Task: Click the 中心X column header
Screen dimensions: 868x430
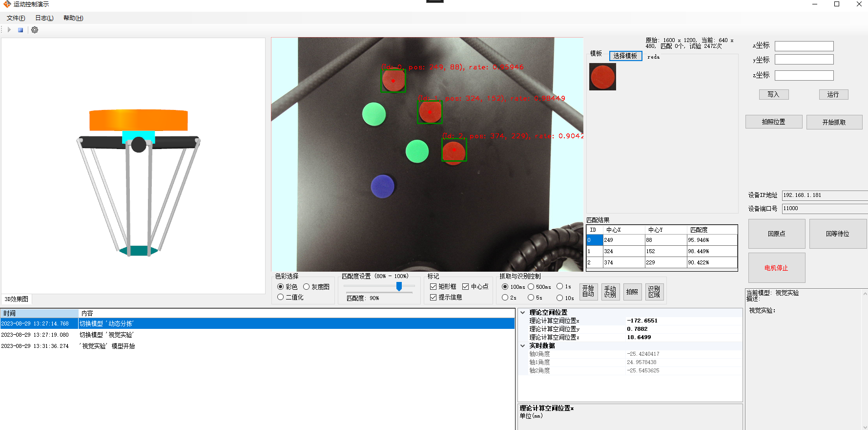Action: (x=624, y=230)
